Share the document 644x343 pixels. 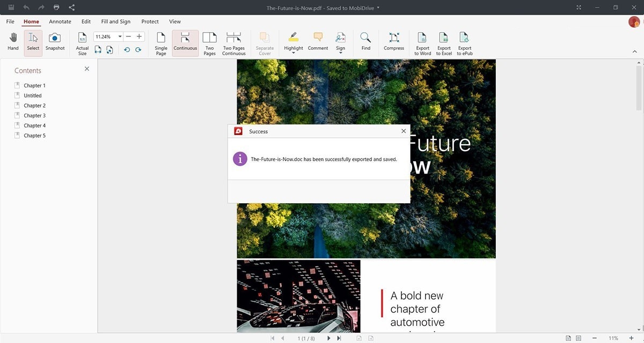pos(72,8)
